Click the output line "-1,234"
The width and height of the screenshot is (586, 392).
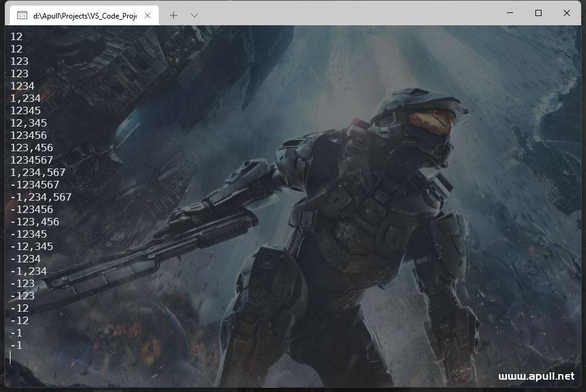pyautogui.click(x=29, y=271)
